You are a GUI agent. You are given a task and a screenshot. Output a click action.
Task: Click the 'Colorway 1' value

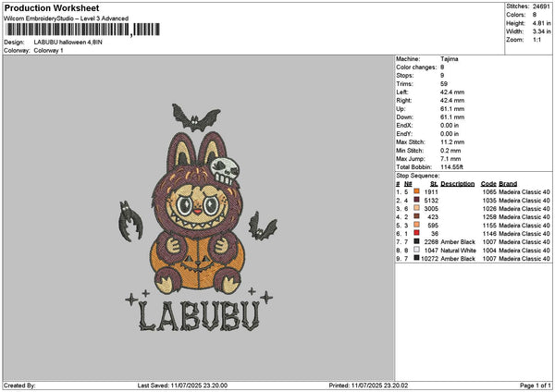click(x=48, y=51)
